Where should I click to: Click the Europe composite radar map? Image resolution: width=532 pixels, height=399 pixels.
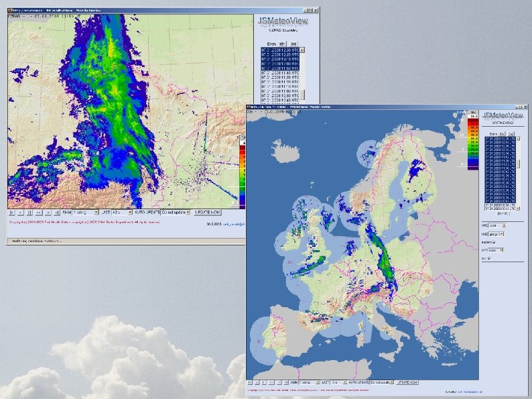[362, 245]
